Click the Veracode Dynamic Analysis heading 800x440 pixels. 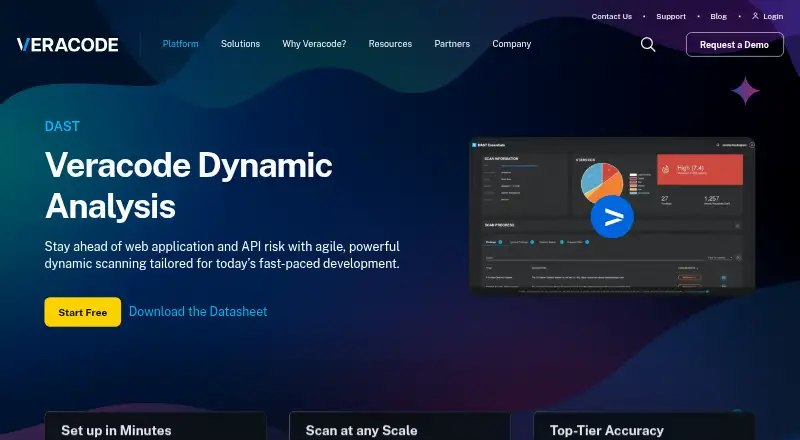tap(189, 185)
